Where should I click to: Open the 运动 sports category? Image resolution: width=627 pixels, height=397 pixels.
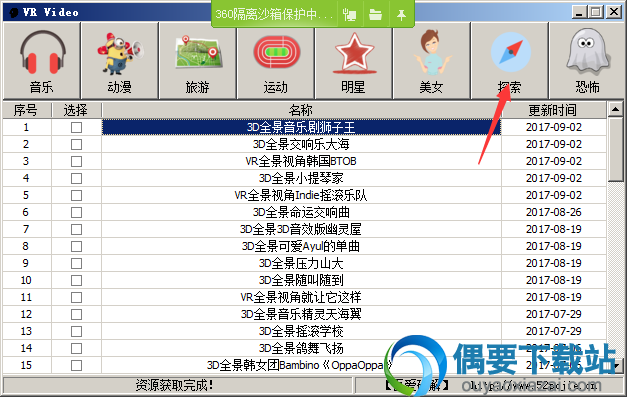(x=276, y=60)
